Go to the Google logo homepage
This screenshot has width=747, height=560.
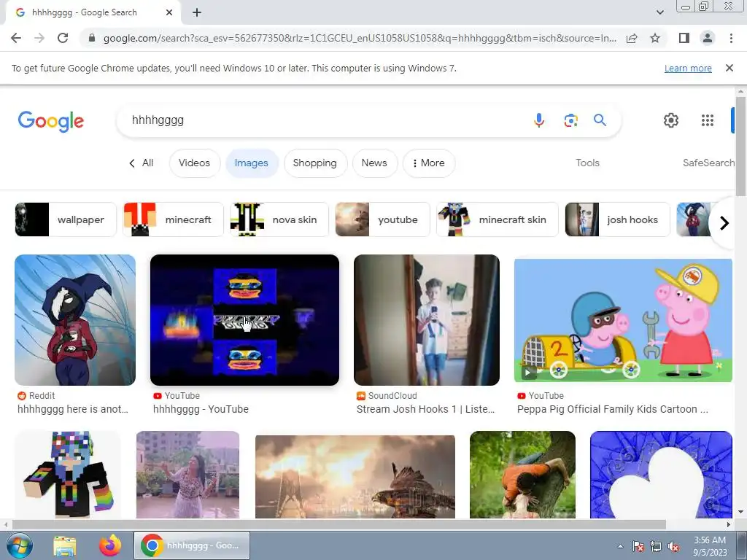(51, 121)
